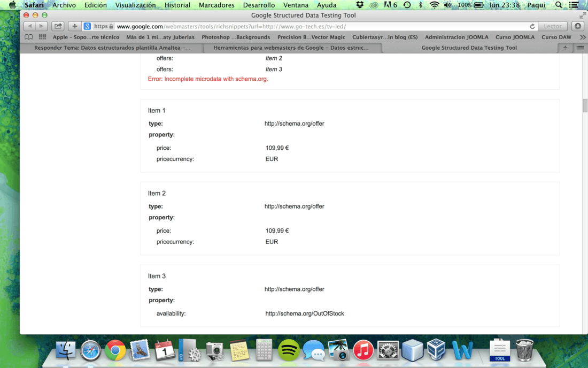Click the Item 1 heading

[x=157, y=110]
